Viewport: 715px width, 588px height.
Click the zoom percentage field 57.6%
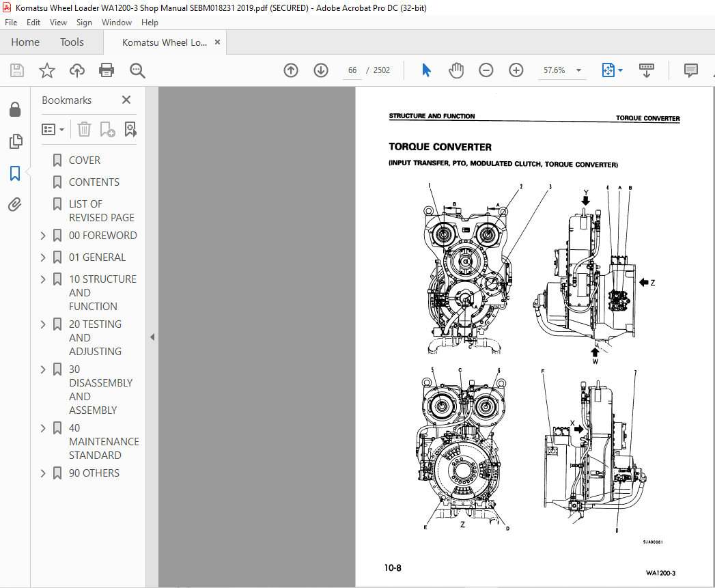pos(554,70)
